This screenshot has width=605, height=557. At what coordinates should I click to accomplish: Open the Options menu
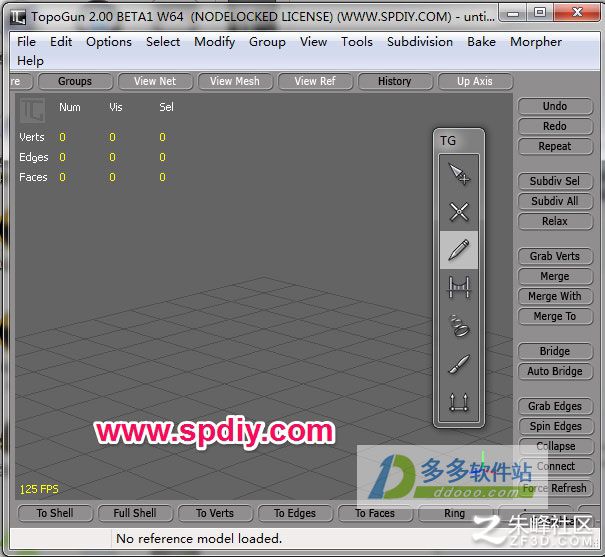pyautogui.click(x=109, y=42)
